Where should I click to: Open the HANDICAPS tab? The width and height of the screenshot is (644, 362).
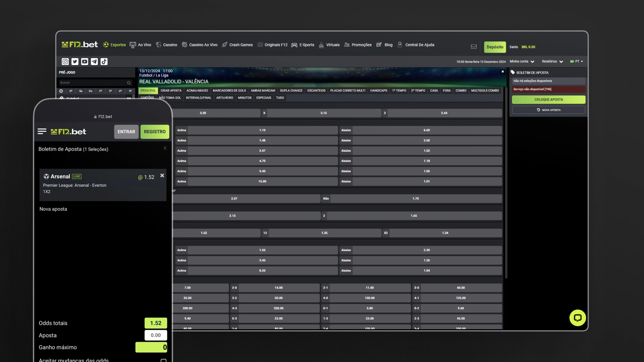point(379,90)
